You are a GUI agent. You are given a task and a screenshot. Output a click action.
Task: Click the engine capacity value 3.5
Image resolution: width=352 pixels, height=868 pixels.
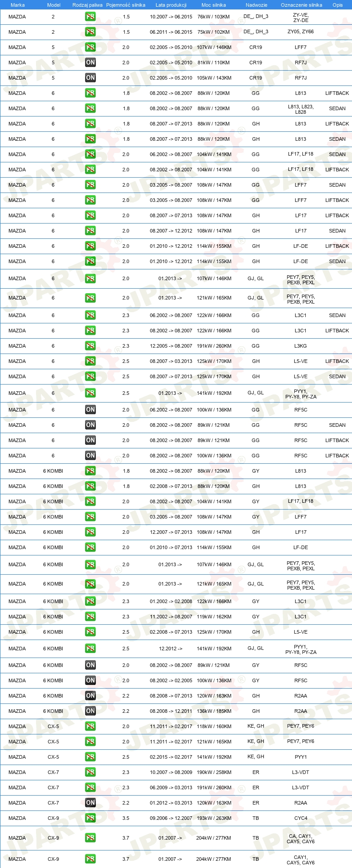(126, 818)
